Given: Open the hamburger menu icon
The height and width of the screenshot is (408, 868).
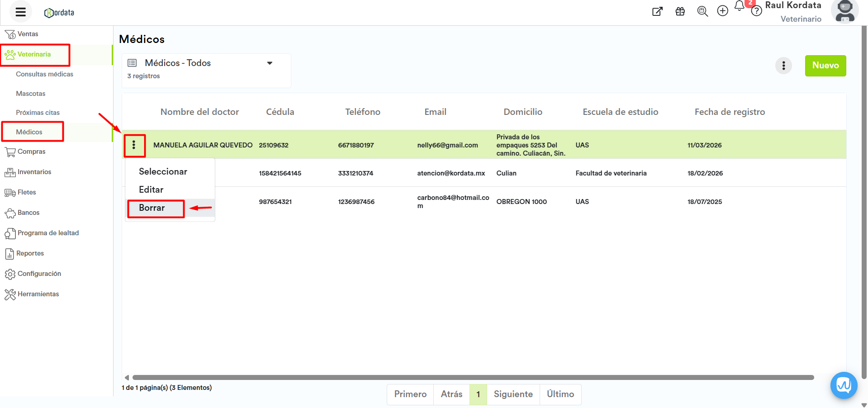Looking at the screenshot, I should pyautogui.click(x=20, y=12).
